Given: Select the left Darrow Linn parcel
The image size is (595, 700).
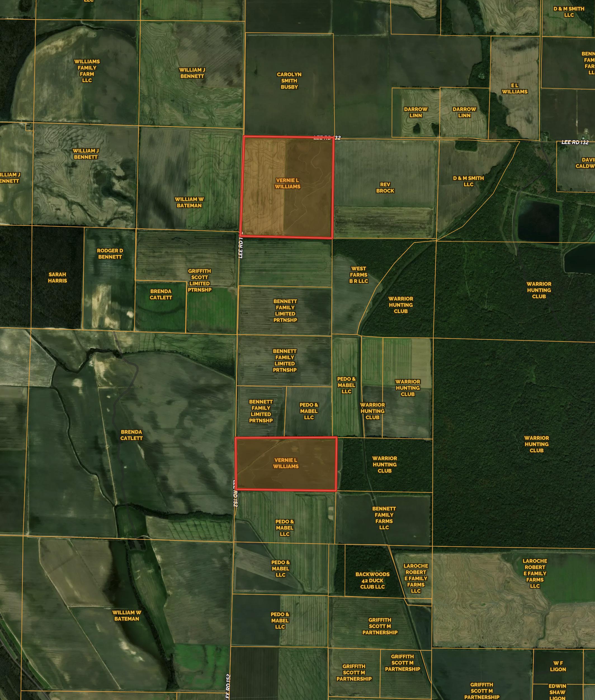Looking at the screenshot, I should coord(415,112).
